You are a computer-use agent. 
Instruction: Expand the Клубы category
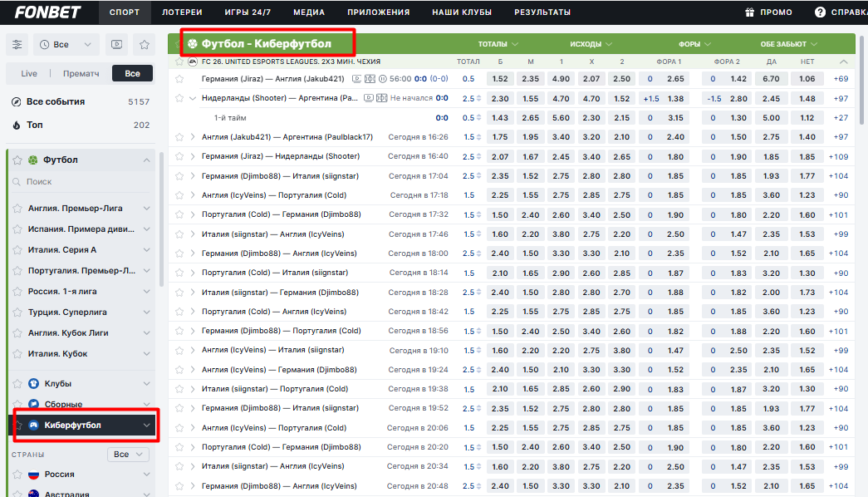tap(147, 383)
